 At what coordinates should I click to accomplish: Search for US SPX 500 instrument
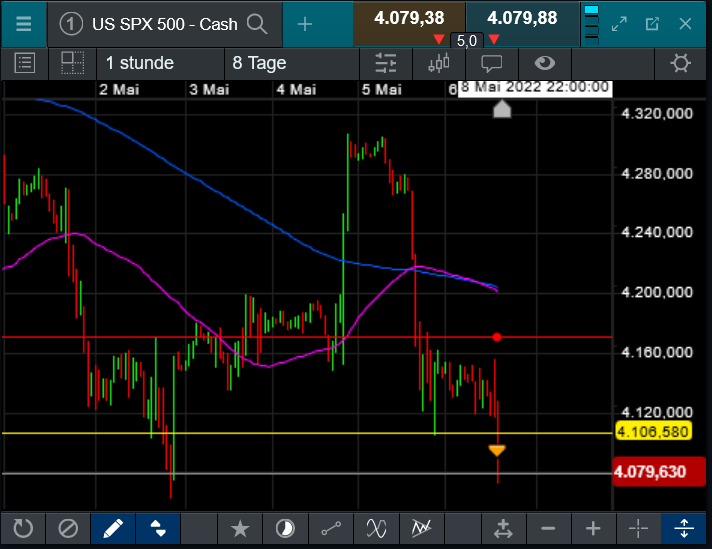tap(257, 24)
